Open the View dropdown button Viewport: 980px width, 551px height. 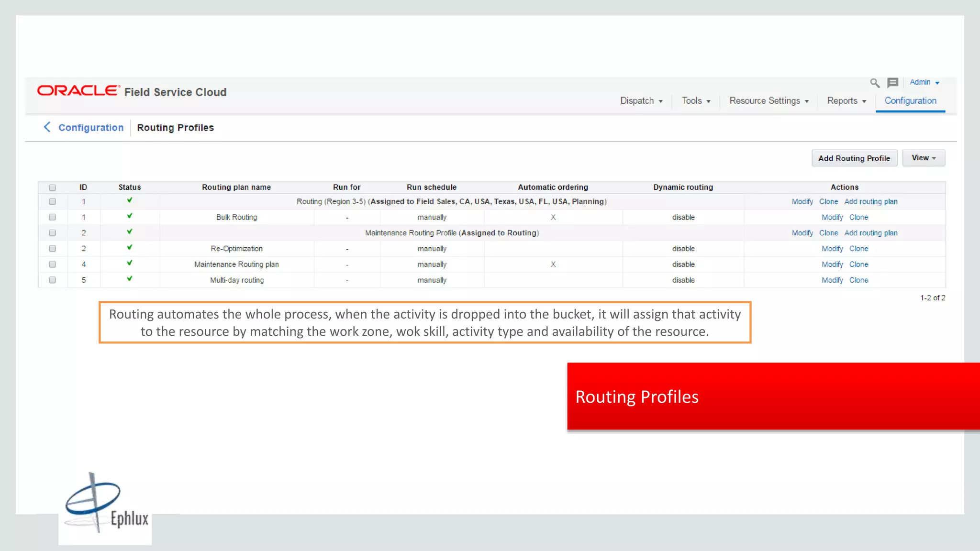pos(924,158)
